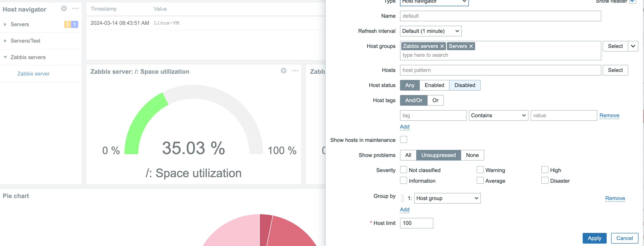Check the Warning severity checkbox

pos(480,170)
